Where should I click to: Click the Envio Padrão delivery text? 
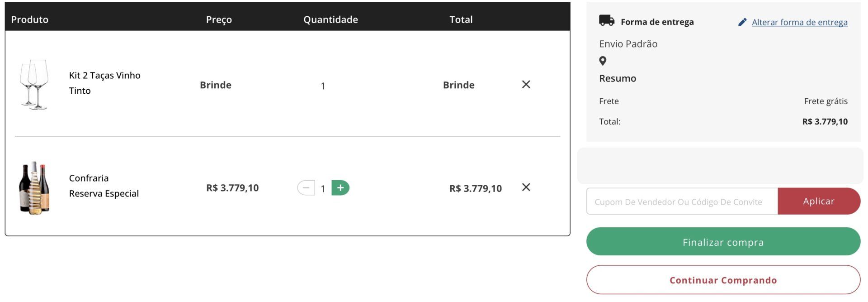click(x=628, y=44)
